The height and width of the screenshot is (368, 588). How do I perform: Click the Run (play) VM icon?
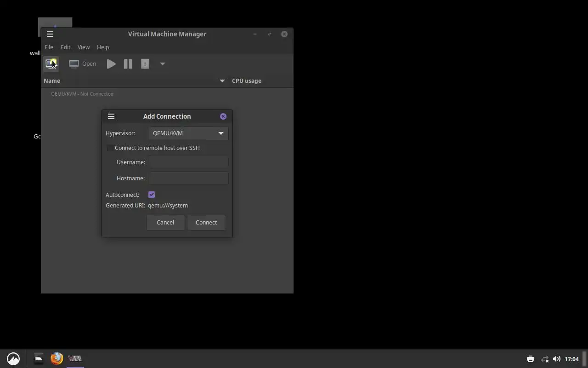pyautogui.click(x=111, y=64)
